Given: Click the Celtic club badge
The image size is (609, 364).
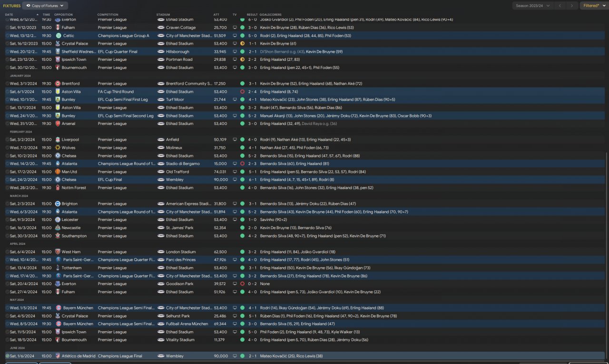Looking at the screenshot, I should click(x=58, y=36).
